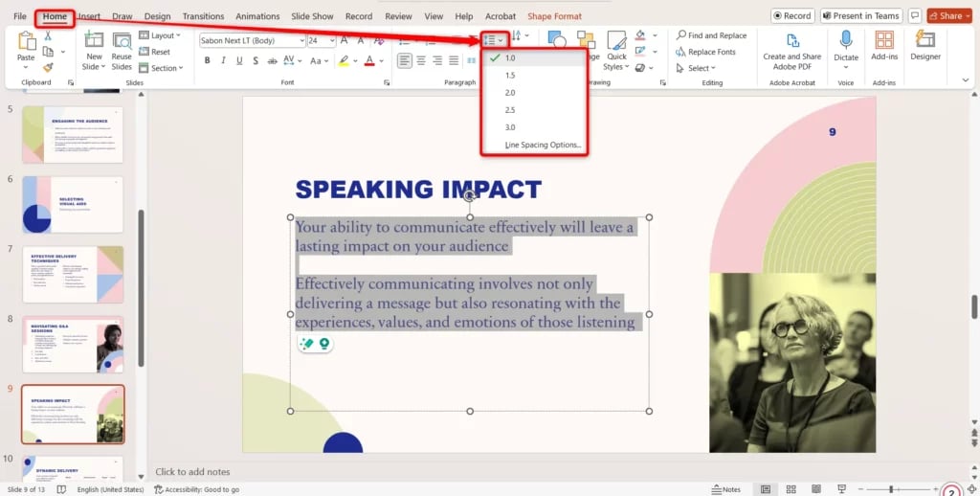Viewport: 980px width, 496px height.
Task: Choose 2.0 line spacing
Action: tap(534, 93)
